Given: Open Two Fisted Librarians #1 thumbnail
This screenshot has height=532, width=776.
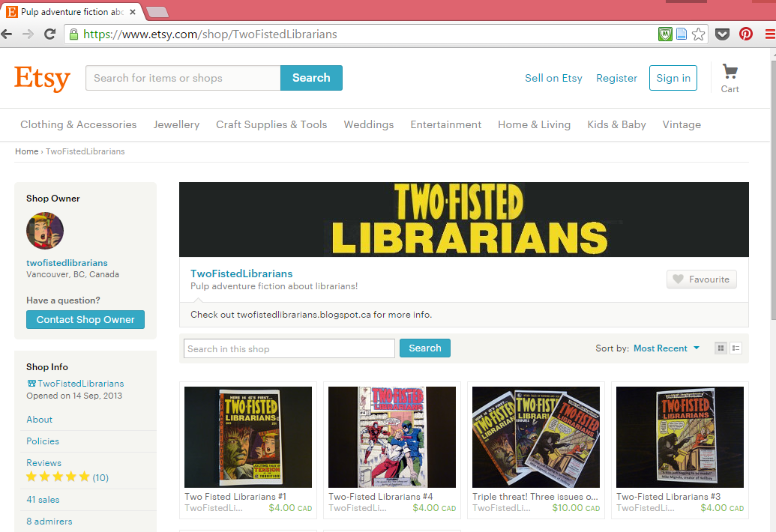Looking at the screenshot, I should 248,437.
